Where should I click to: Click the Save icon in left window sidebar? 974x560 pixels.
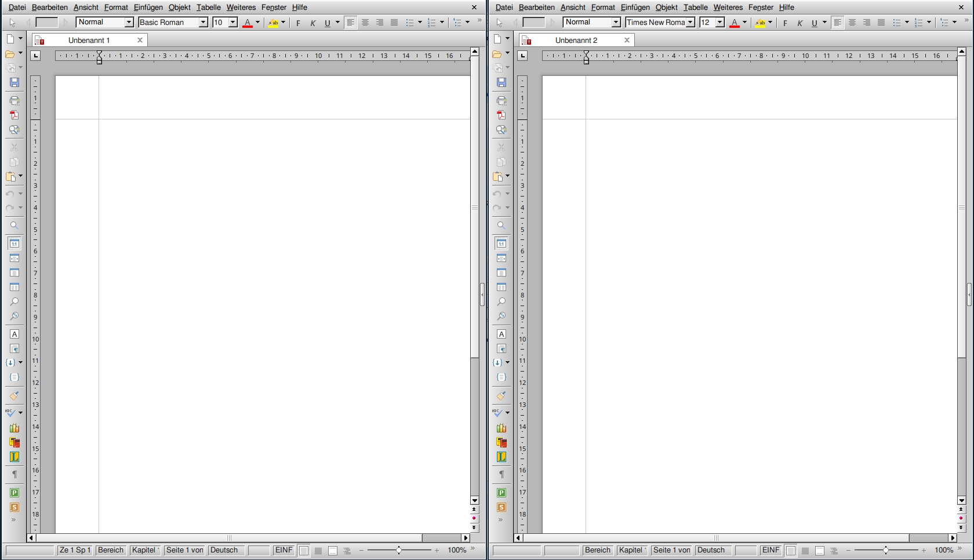(x=14, y=83)
